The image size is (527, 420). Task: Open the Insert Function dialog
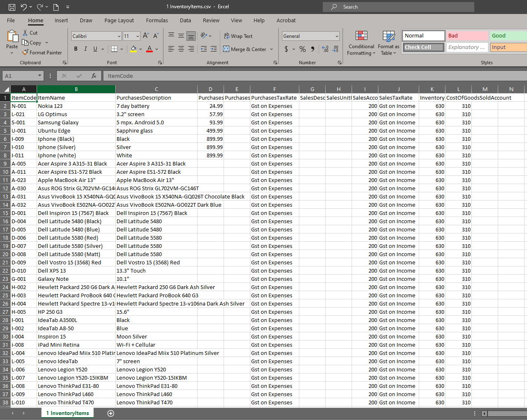[94, 76]
